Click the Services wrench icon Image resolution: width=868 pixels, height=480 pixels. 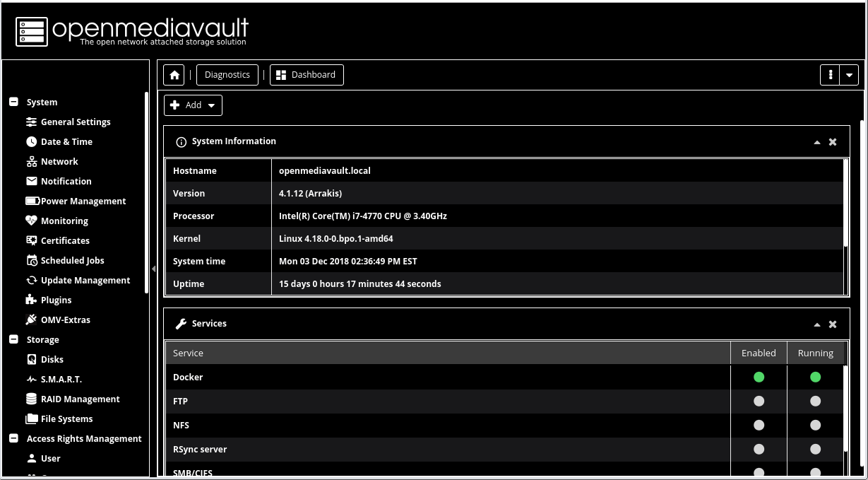[181, 324]
